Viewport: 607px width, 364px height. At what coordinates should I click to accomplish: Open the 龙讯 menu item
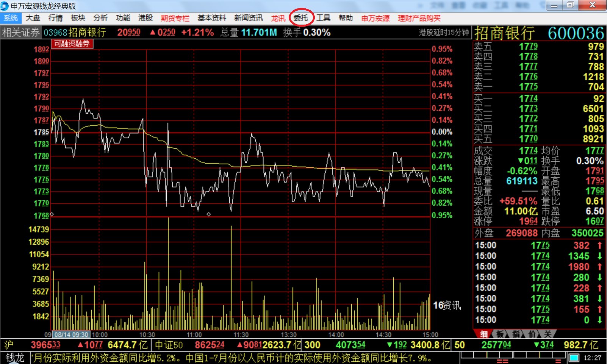pos(278,18)
